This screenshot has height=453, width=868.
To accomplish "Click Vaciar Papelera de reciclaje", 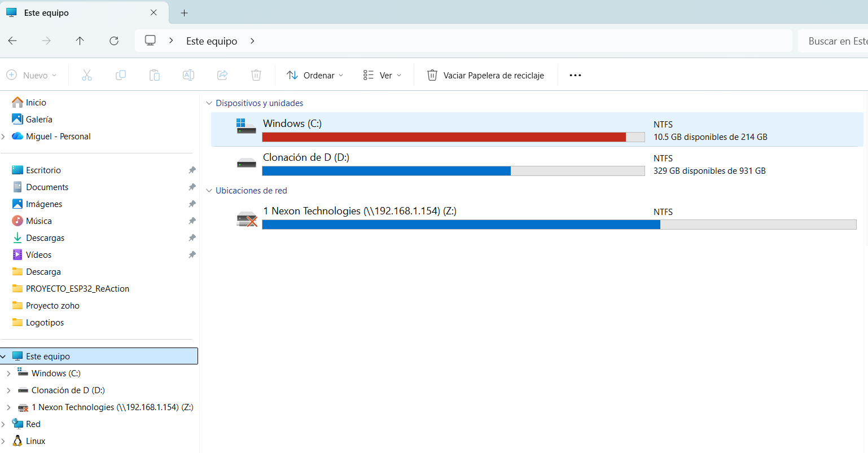I will (x=485, y=75).
